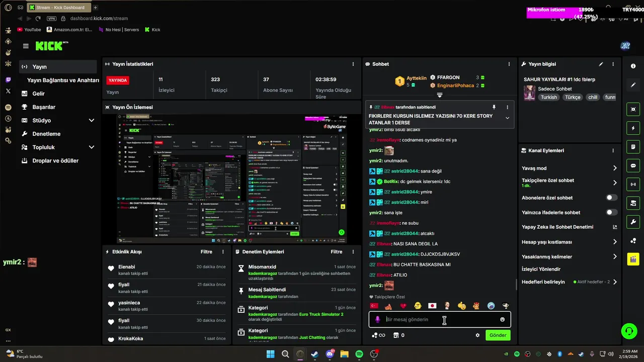
Task: Toggle Yalnızca ifadelerle sohbet switch
Action: point(611,212)
